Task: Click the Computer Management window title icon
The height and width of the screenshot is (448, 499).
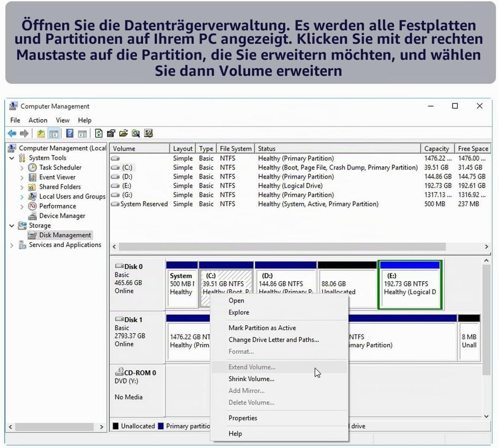Action: tap(13, 106)
